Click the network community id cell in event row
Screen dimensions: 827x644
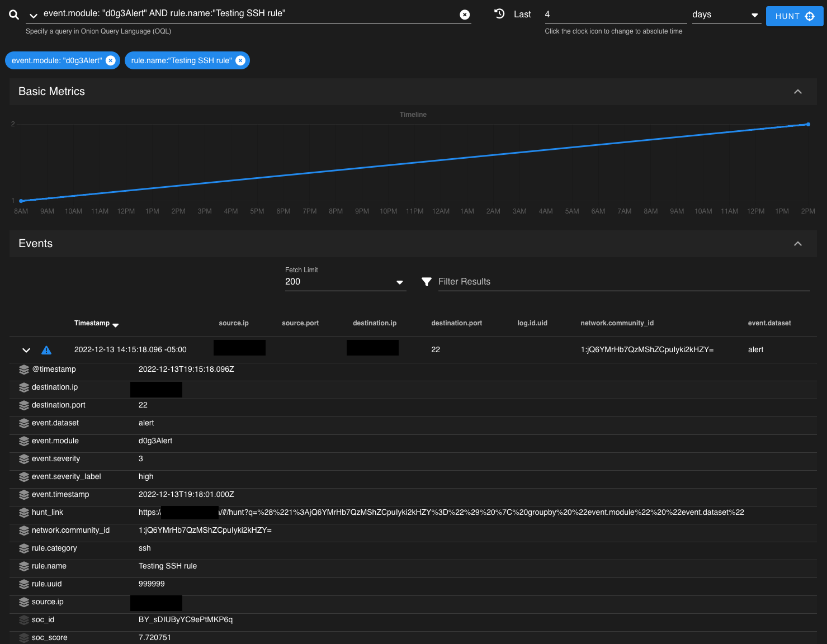tap(647, 349)
